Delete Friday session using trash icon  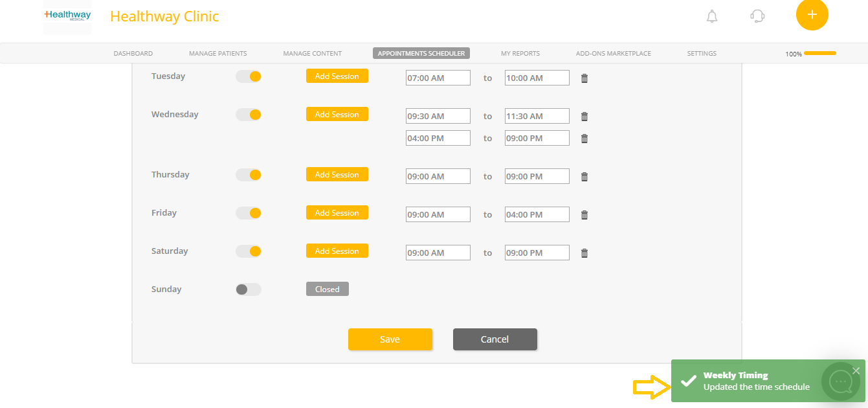(584, 215)
